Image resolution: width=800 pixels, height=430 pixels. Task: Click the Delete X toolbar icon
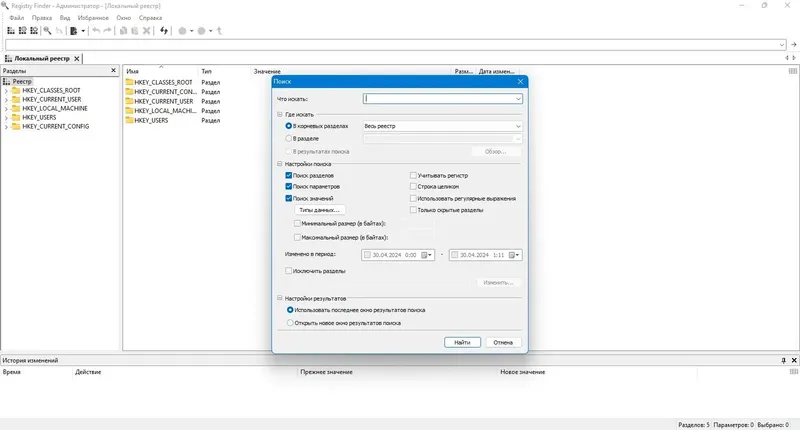[x=146, y=31]
